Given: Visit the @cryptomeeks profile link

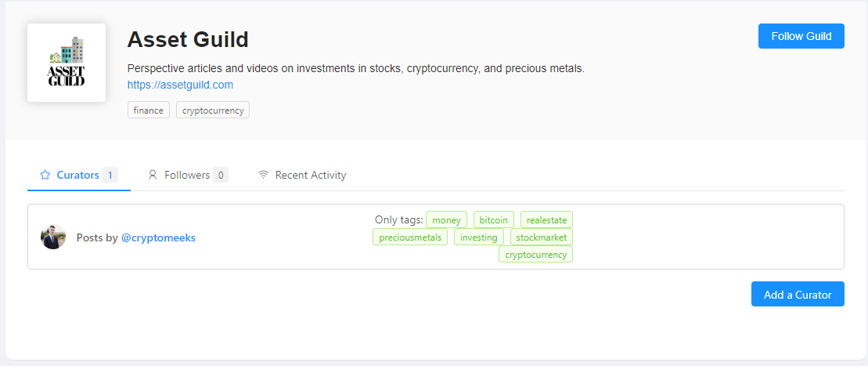Looking at the screenshot, I should tap(158, 237).
